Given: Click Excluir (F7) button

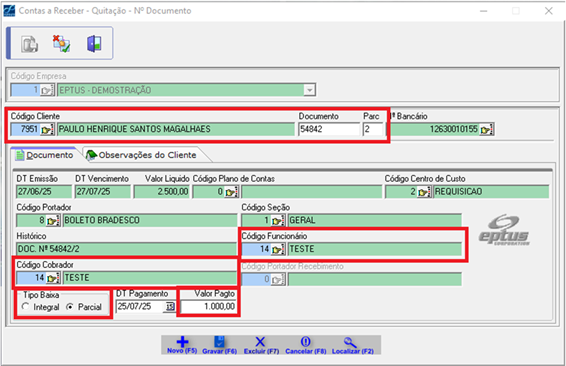Looking at the screenshot, I should pyautogui.click(x=261, y=345).
